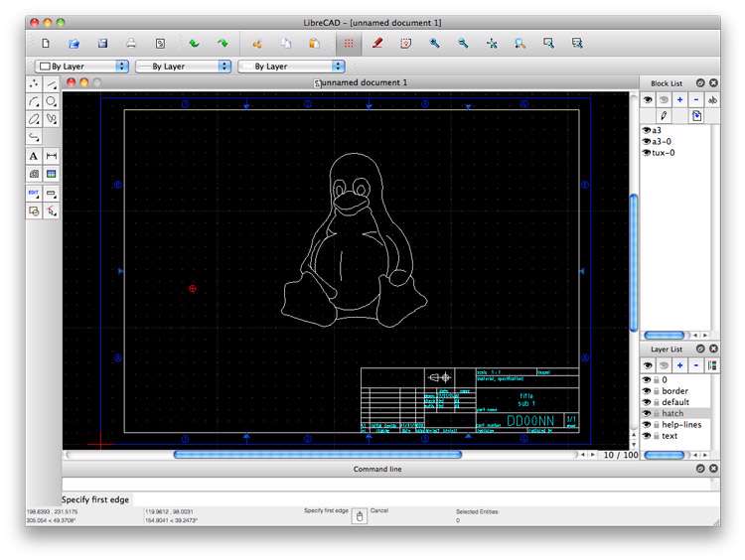745x560 pixels.
Task: Select the Arc tool
Action: pos(34,101)
